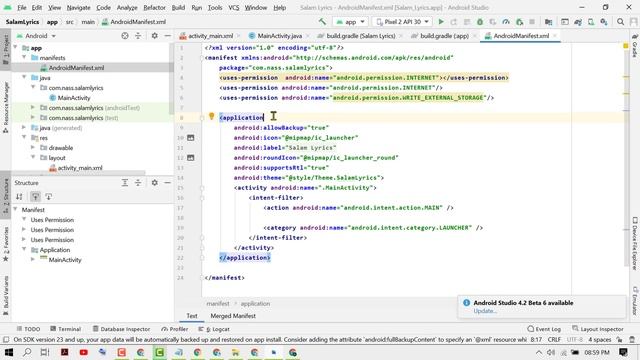
Task: Open the File menu
Action: 22,7
